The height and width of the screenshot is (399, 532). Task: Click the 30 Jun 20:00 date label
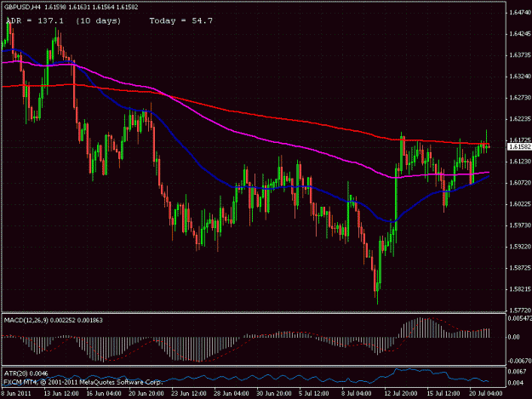tap(274, 394)
